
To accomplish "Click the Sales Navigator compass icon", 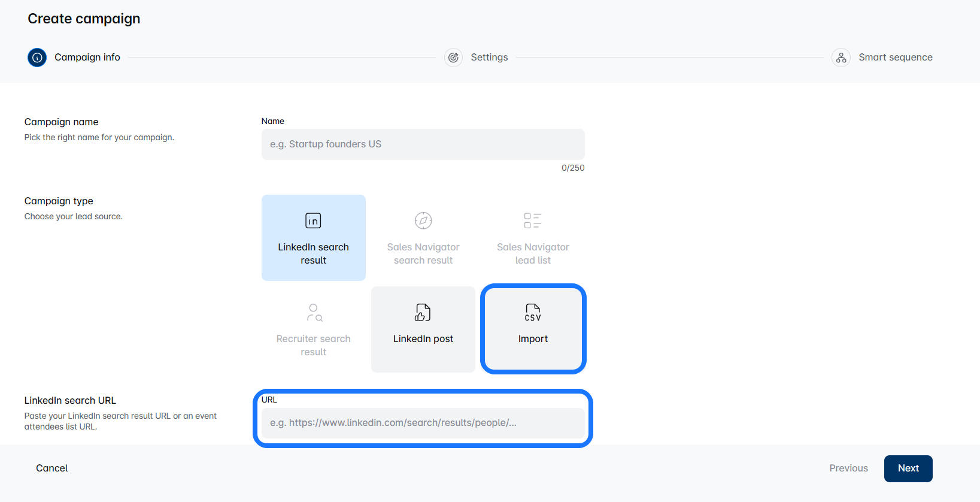I will (x=423, y=220).
